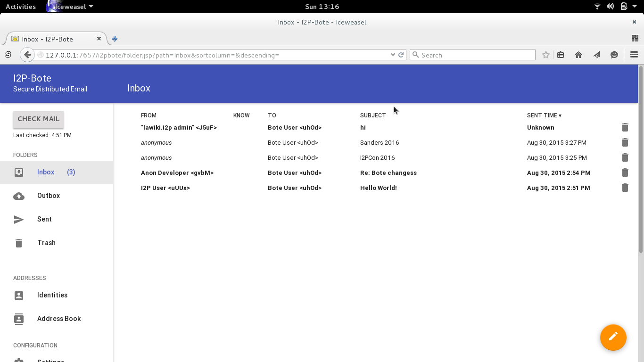Go to the Trash folder
This screenshot has width=644, height=362.
click(46, 243)
